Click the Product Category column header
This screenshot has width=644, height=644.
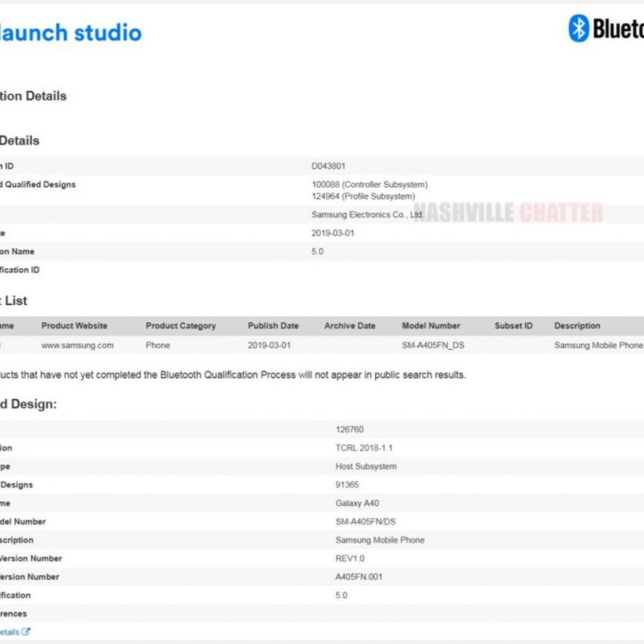[180, 325]
